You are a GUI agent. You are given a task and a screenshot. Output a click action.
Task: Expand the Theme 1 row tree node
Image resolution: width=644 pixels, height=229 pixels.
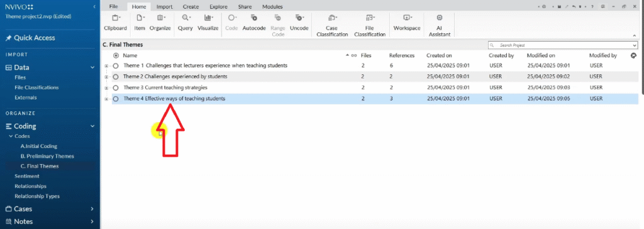[x=106, y=66]
